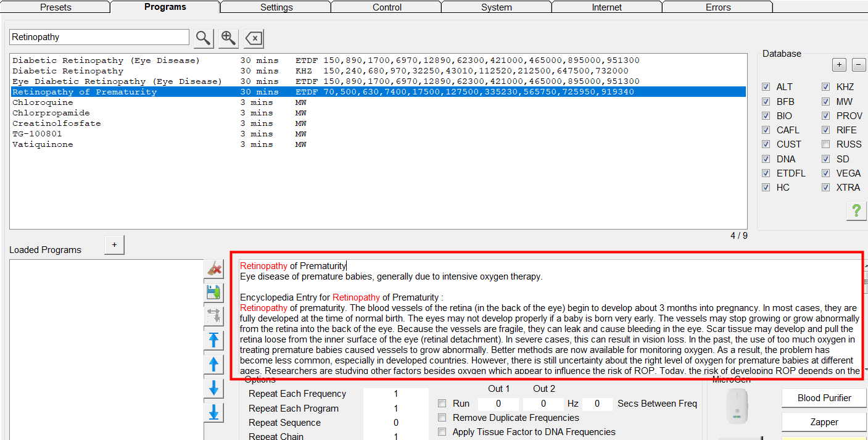
Task: Open the Control tab
Action: [x=387, y=7]
